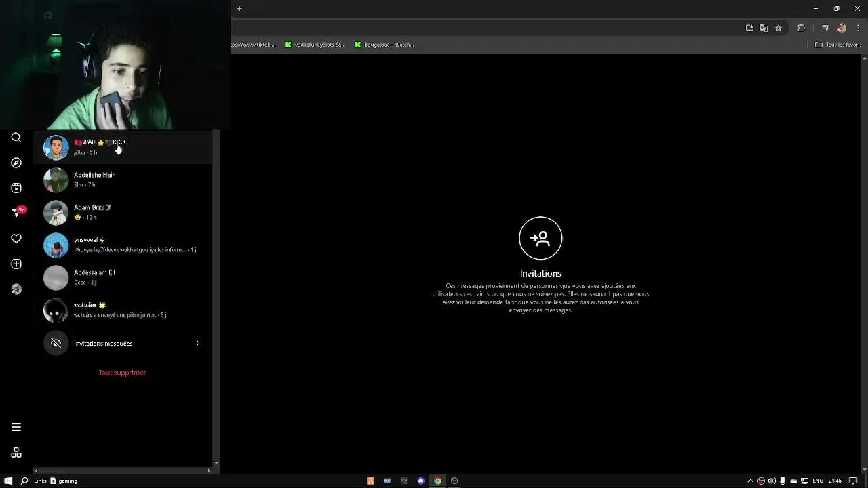Image resolution: width=868 pixels, height=488 pixels.
Task: Open the Chrome extensions puzzle icon
Action: (x=802, y=28)
